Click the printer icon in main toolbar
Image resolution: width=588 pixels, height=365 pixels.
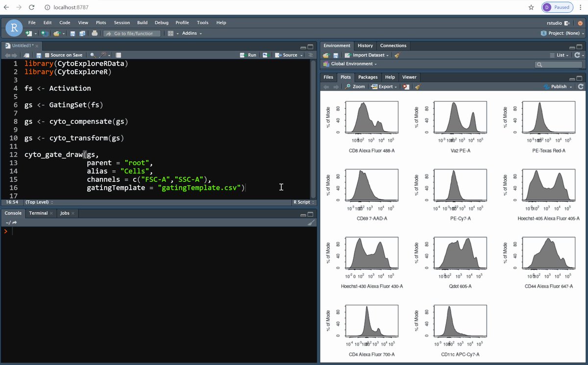[95, 33]
